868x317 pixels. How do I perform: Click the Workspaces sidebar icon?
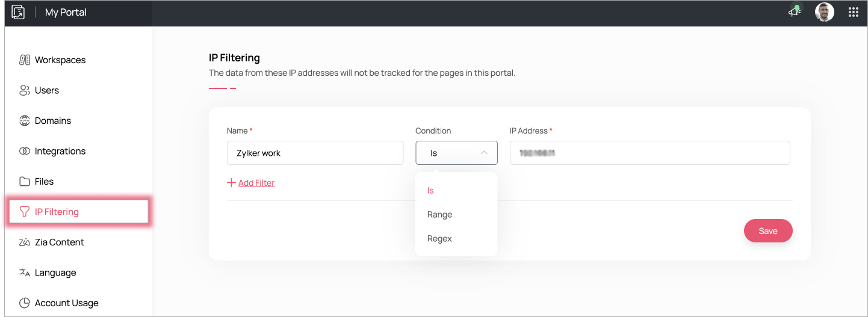(x=25, y=60)
